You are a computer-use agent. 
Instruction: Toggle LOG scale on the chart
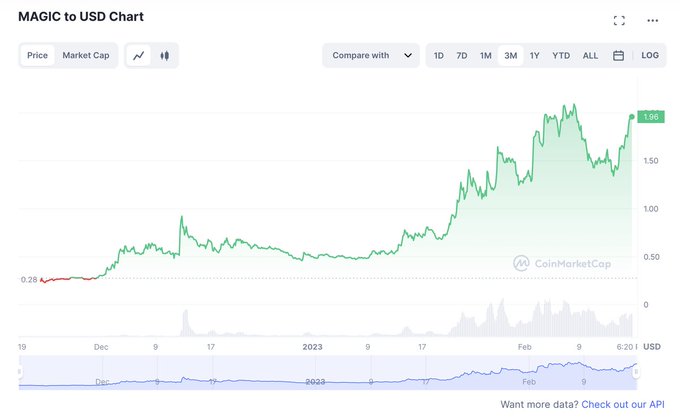tap(650, 56)
